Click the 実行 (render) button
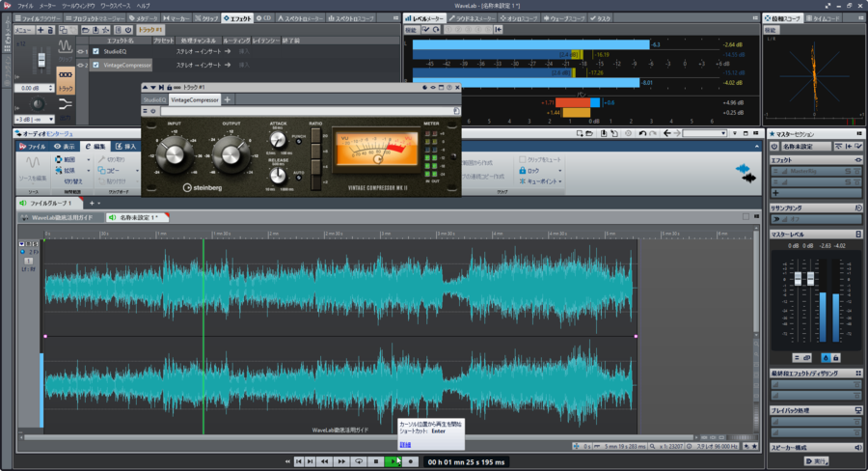Viewport: 868px width, 471px height. [x=816, y=461]
